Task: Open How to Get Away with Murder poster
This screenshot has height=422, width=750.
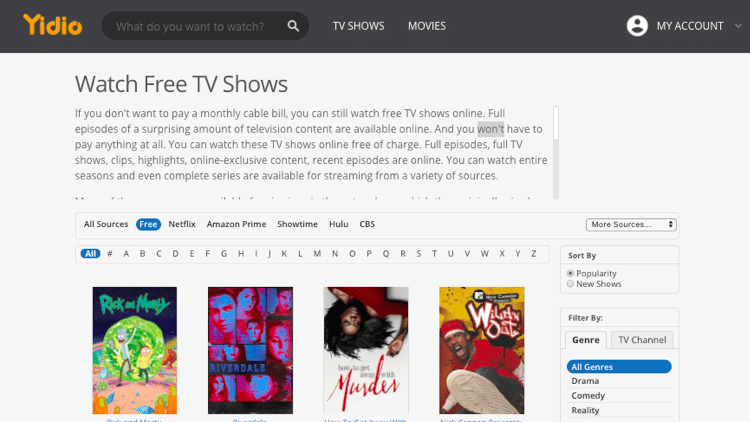Action: pyautogui.click(x=366, y=350)
